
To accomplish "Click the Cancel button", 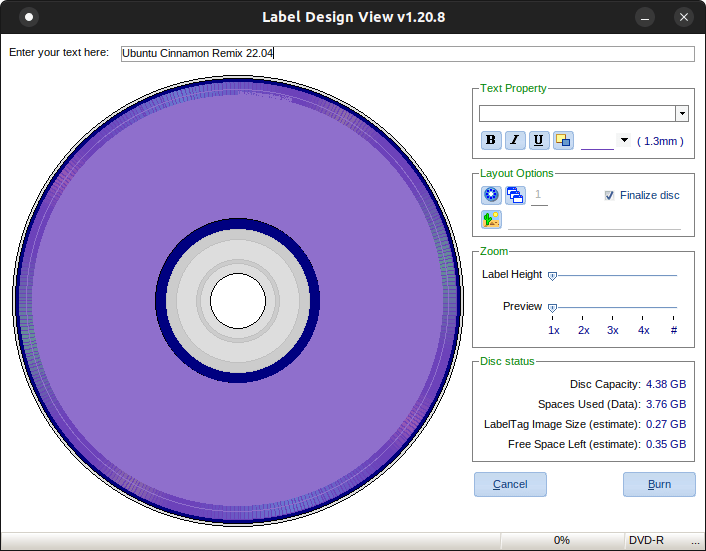I will pos(510,484).
